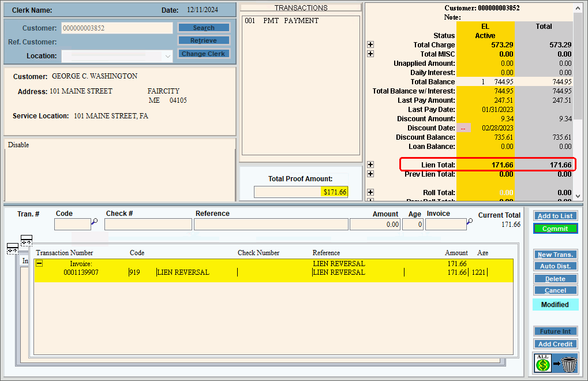Screen dimensions: 588x381
Task: Click the Age entry field
Action: [413, 224]
